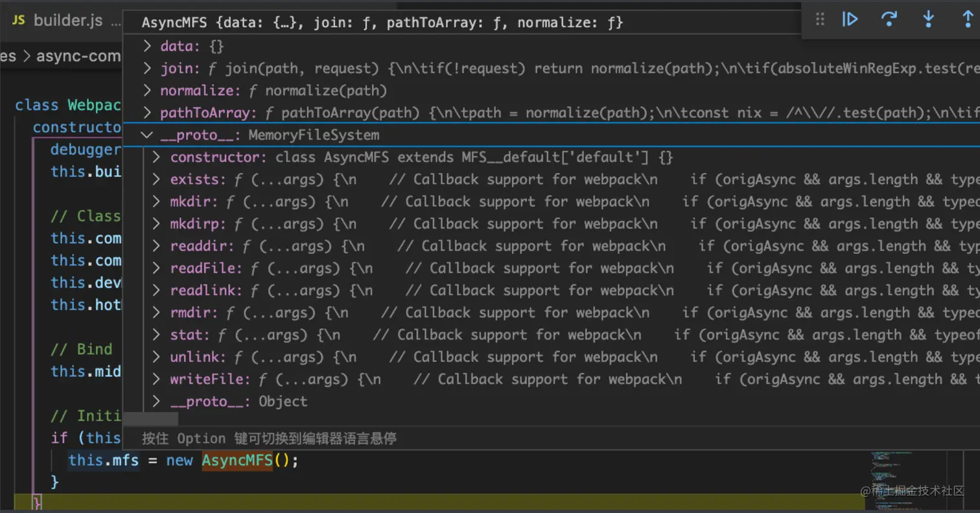
Task: Select the 'MemoryFileSystem' value text
Action: (x=314, y=135)
